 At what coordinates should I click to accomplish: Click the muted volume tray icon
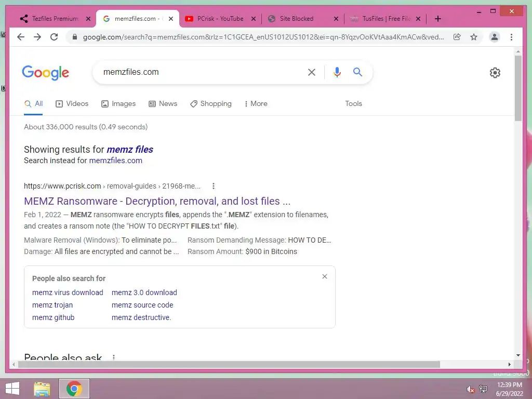[x=470, y=389]
